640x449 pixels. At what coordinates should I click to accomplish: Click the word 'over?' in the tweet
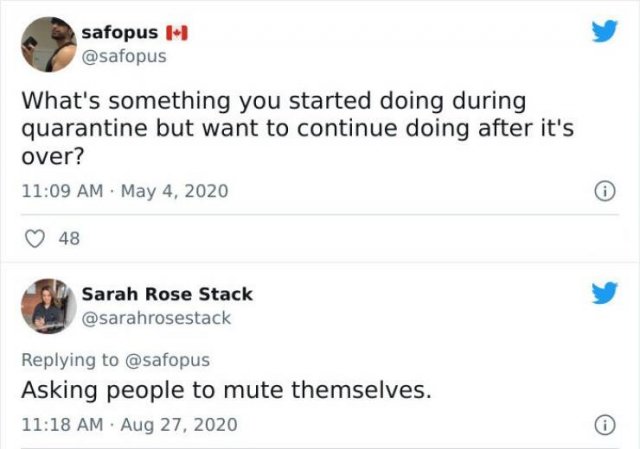pyautogui.click(x=53, y=156)
